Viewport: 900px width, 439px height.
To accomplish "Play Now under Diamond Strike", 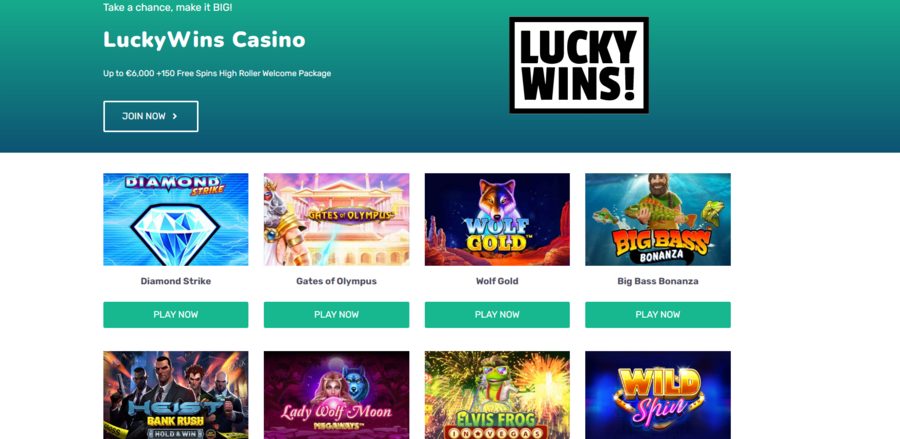I will coord(176,314).
